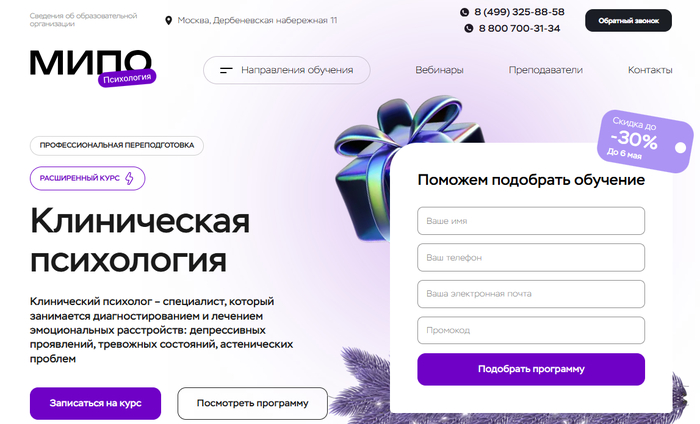This screenshot has width=700, height=424.
Task: Focus the Ваш телефон input field
Action: click(x=531, y=258)
